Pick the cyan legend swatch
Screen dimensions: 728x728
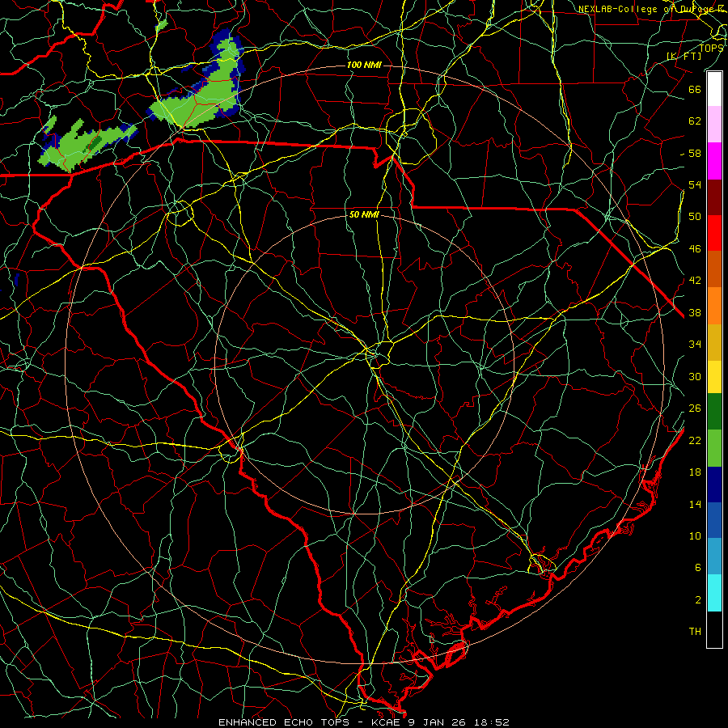[714, 593]
